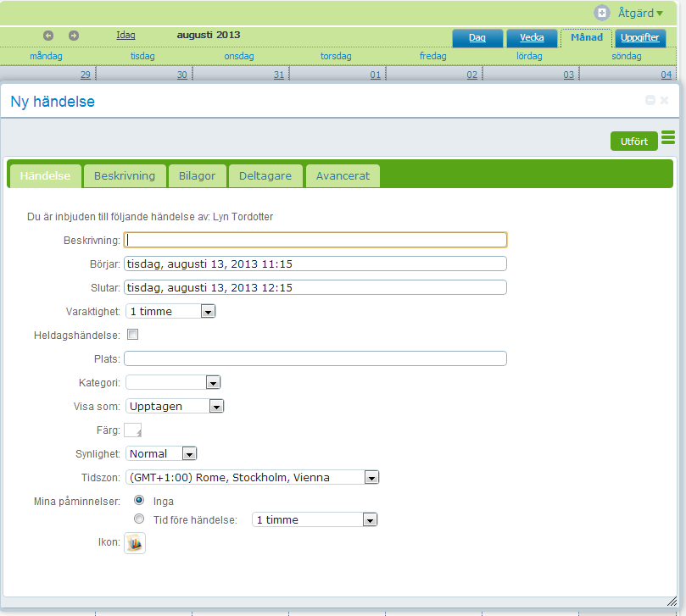Click the plus icon beside Åtgärd
Image resolution: width=686 pixels, height=616 pixels.
click(x=601, y=13)
